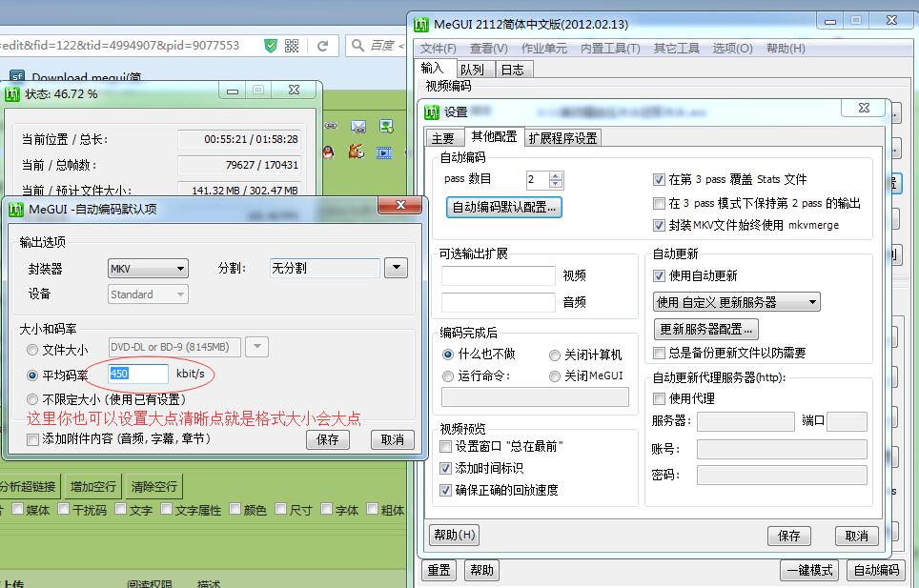Open the Standard device dropdown
919x588 pixels.
[x=148, y=294]
